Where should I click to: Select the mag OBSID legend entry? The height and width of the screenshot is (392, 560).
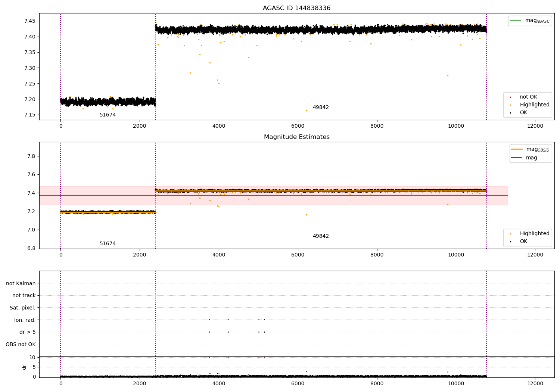coord(530,149)
